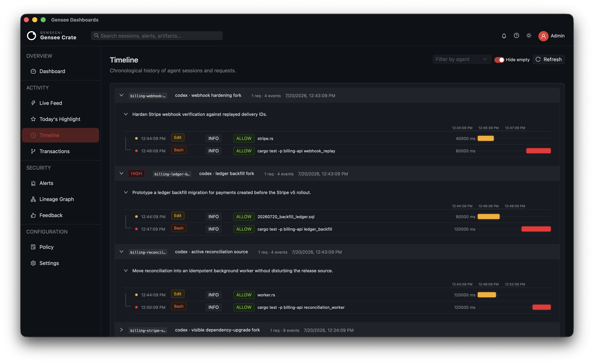The image size is (594, 364).
Task: Toggle the Hide empty switch
Action: [x=499, y=60]
